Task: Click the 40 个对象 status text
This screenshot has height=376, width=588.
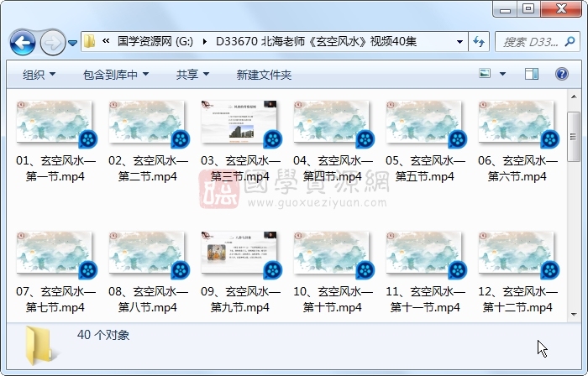Action: [x=103, y=335]
